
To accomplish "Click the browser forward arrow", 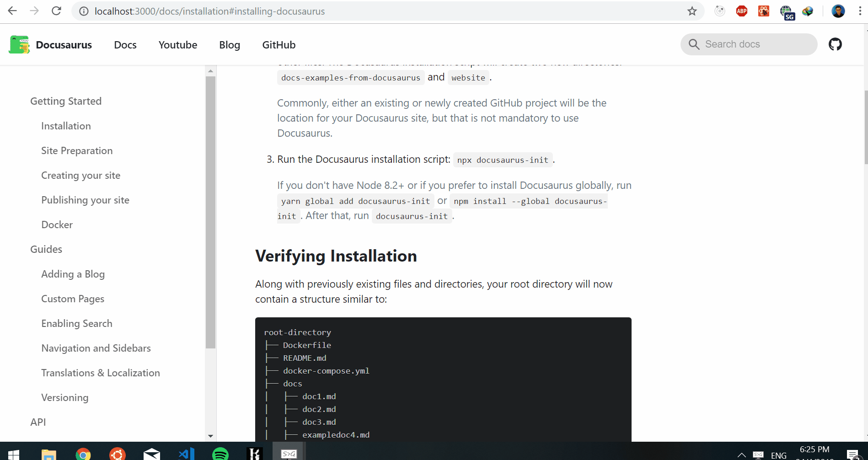I will click(34, 11).
